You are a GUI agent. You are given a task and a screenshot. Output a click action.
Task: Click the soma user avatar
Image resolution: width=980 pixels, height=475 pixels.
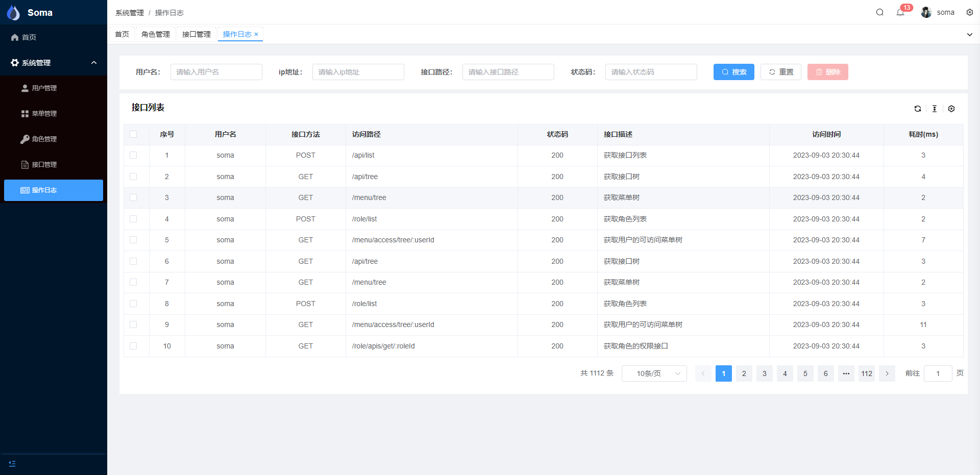pyautogui.click(x=926, y=12)
